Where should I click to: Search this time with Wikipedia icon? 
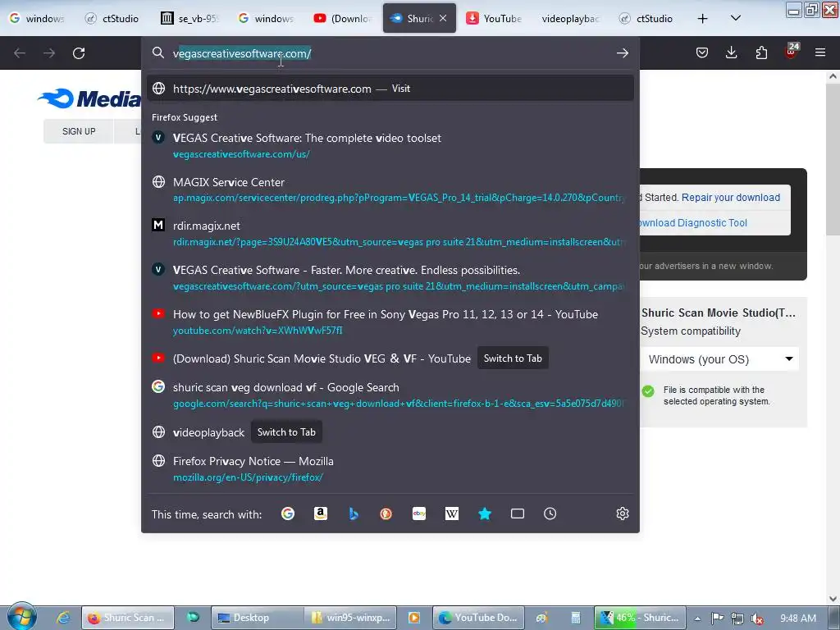(x=452, y=514)
